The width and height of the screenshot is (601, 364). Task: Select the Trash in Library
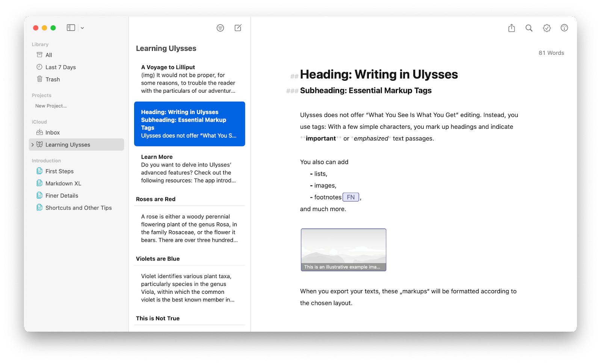coord(53,79)
